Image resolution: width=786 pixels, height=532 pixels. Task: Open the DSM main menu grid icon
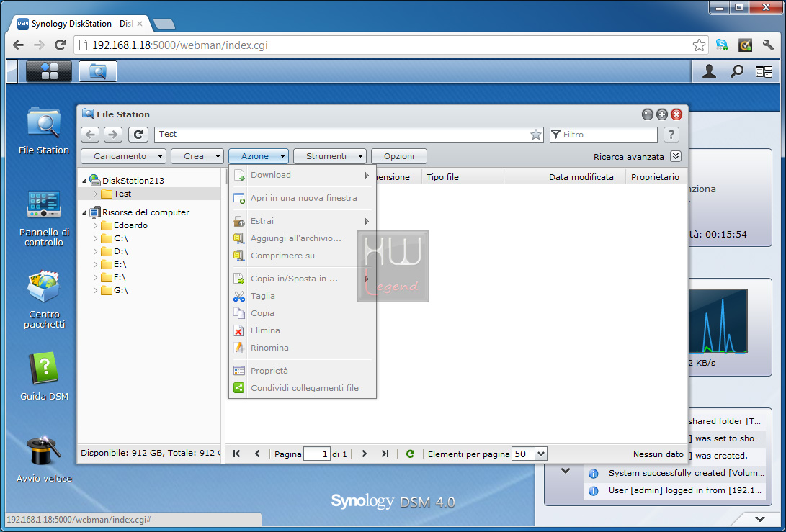pos(49,71)
